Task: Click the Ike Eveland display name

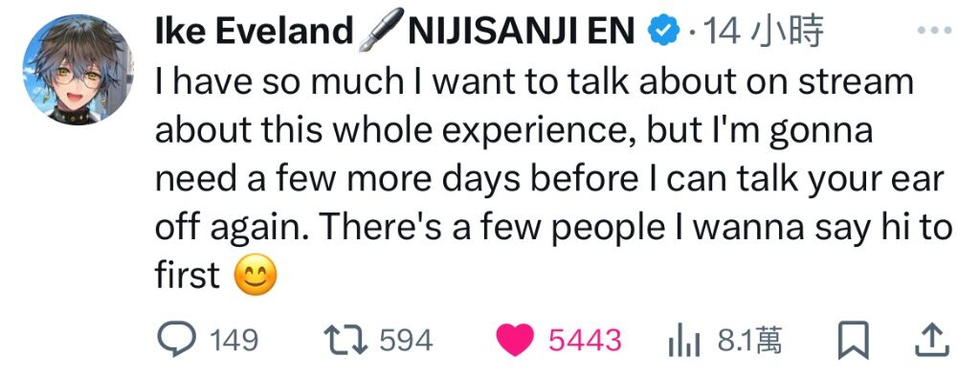Action: click(254, 31)
